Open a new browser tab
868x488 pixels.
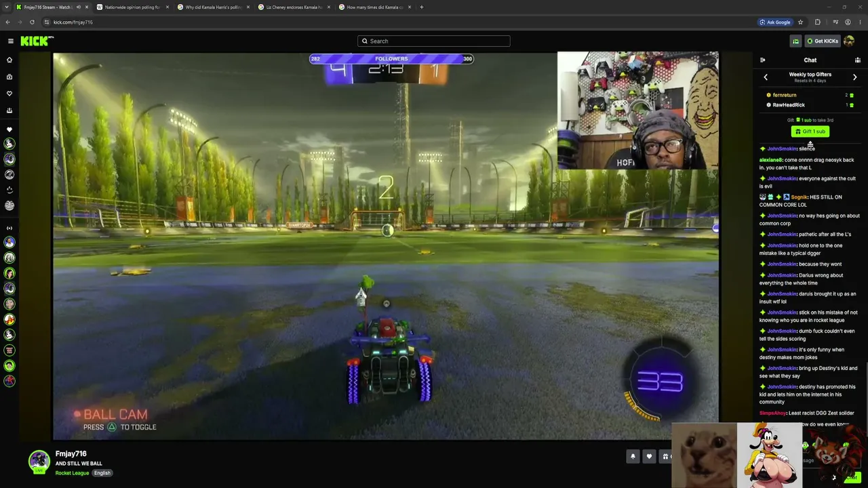click(x=421, y=7)
